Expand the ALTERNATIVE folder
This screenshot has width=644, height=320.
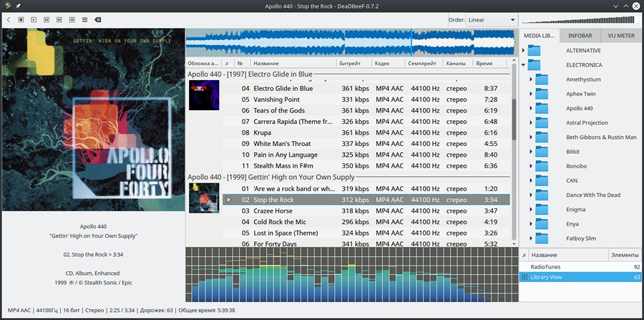coord(524,51)
